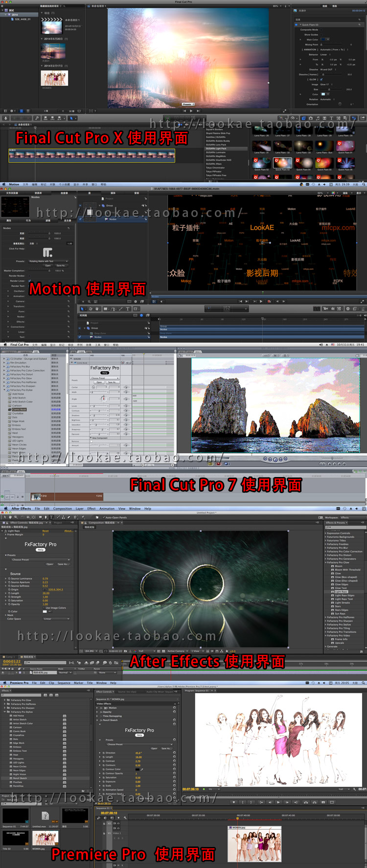Open Composition menu in After Effects

click(x=63, y=508)
